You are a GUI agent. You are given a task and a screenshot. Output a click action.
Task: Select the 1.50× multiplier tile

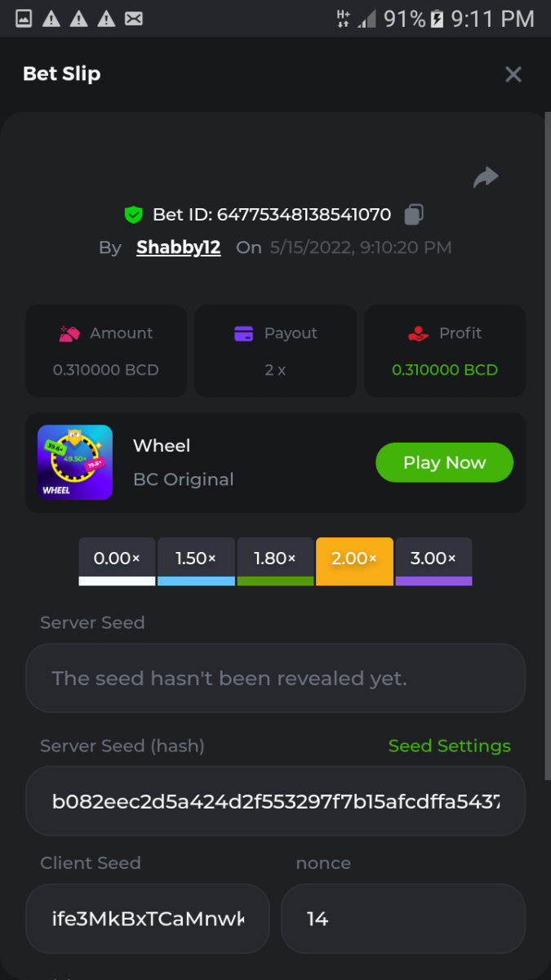click(196, 561)
